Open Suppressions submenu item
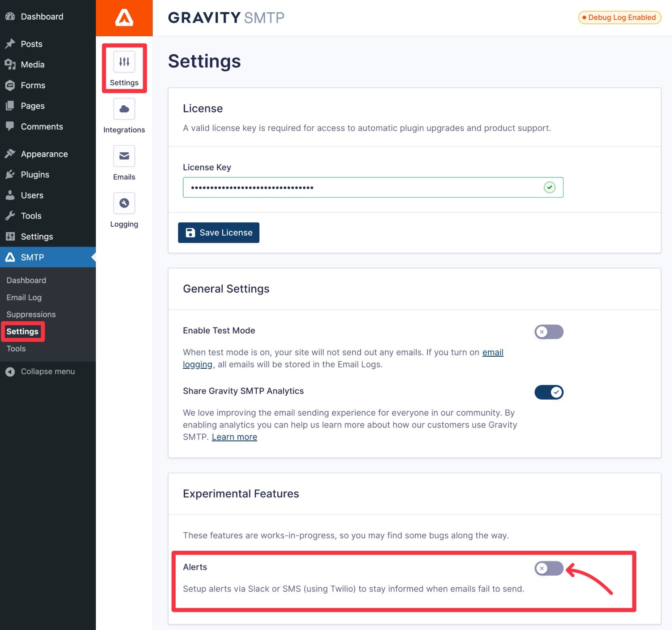 click(x=31, y=315)
